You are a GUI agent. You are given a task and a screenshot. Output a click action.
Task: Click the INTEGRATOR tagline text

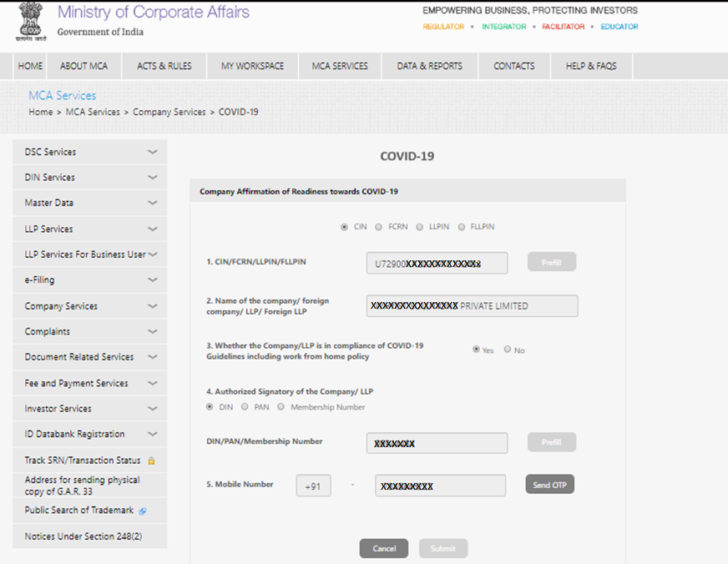pyautogui.click(x=503, y=27)
